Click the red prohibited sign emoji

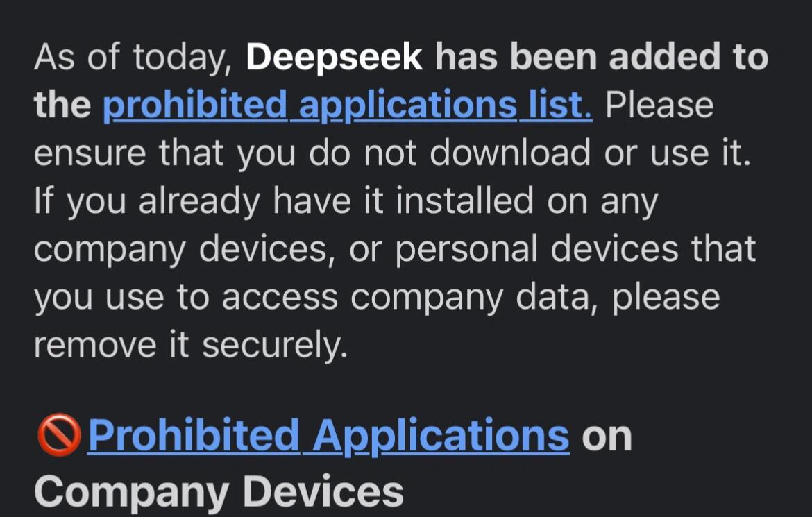[x=58, y=435]
